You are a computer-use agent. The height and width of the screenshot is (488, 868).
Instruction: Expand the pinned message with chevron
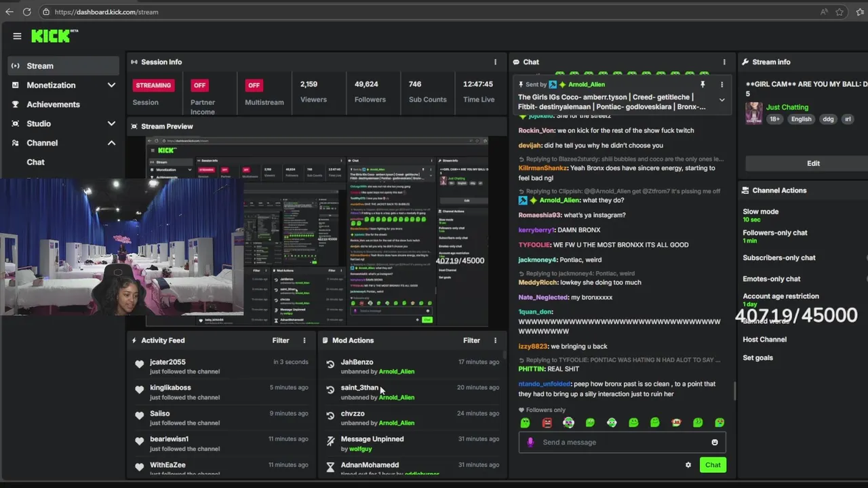point(722,100)
